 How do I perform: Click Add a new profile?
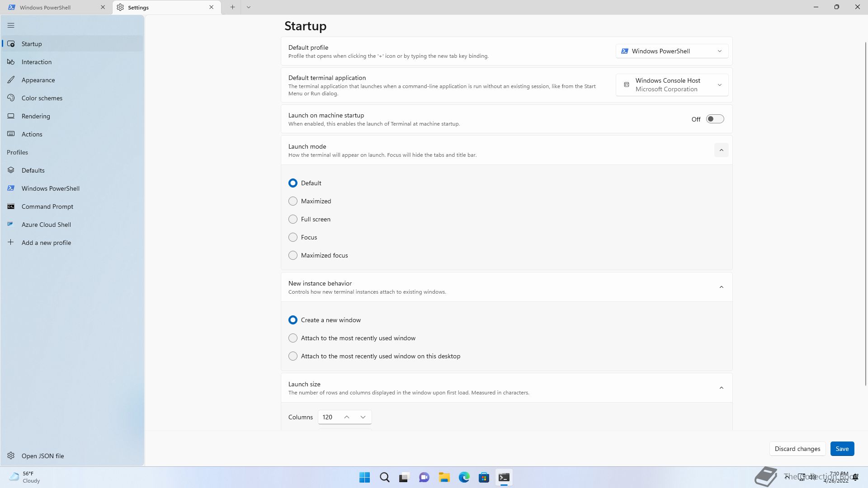pyautogui.click(x=72, y=243)
